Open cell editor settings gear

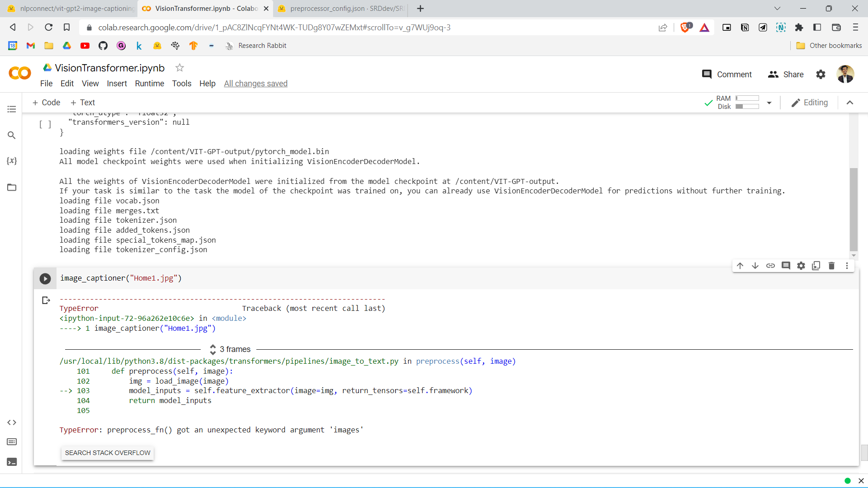tap(801, 266)
